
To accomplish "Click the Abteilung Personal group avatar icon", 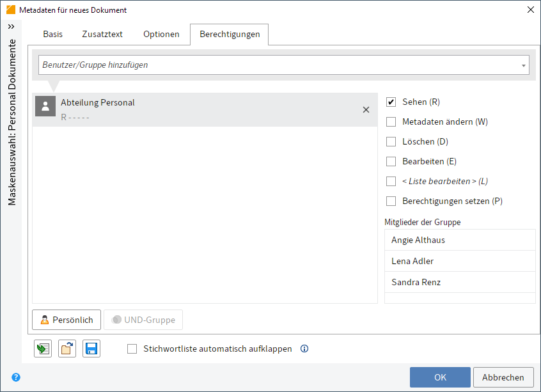I will pyautogui.click(x=45, y=106).
